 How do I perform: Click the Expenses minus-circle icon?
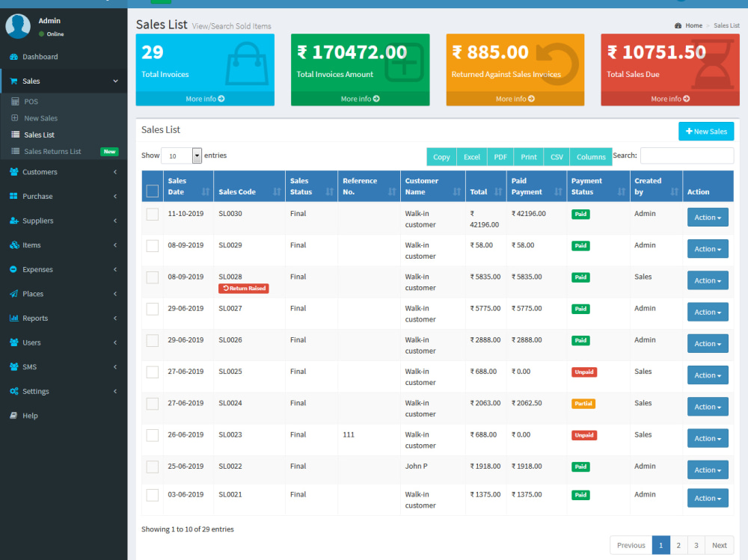13,269
